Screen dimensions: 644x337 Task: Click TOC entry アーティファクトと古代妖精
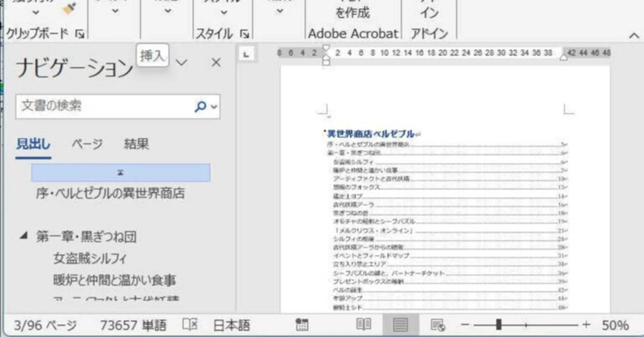(371, 179)
